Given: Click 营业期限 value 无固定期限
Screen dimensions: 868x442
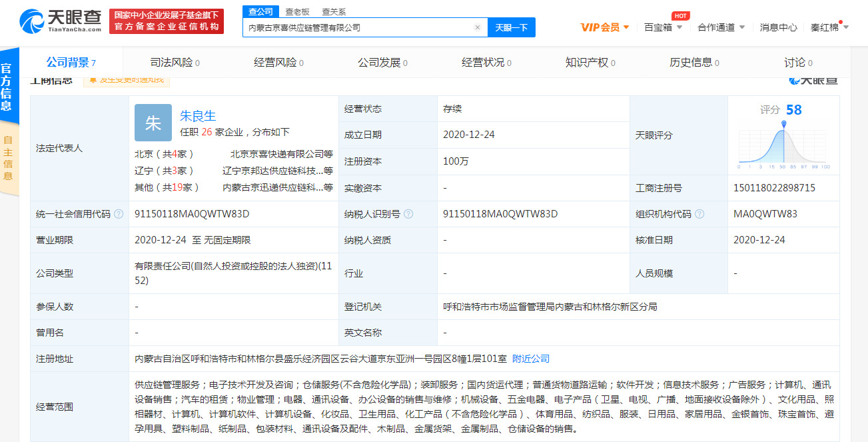Looking at the screenshot, I should 227,240.
